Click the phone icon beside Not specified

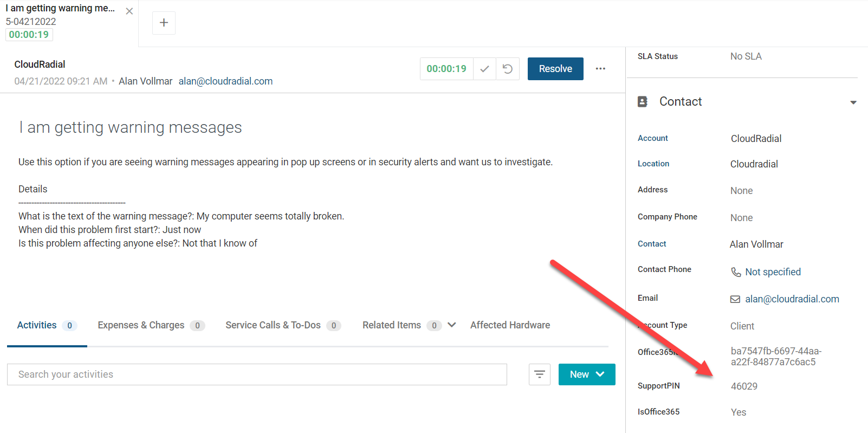pos(736,272)
